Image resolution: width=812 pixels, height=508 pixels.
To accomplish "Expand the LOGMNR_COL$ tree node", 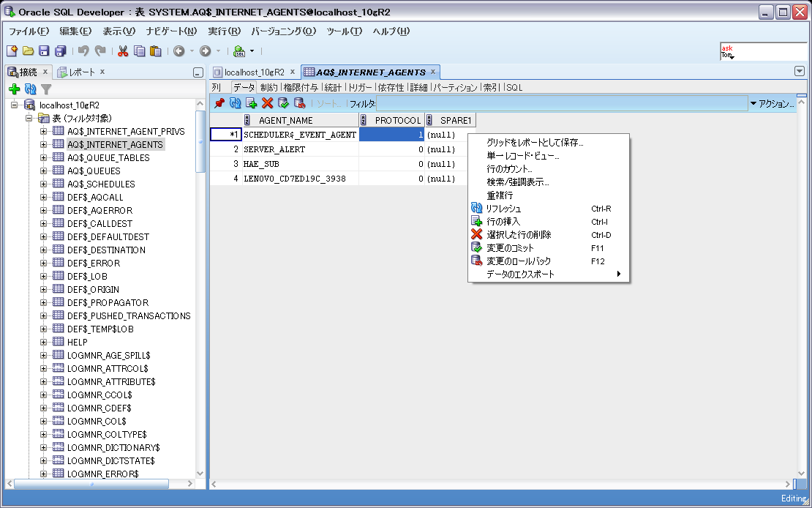I will [43, 421].
